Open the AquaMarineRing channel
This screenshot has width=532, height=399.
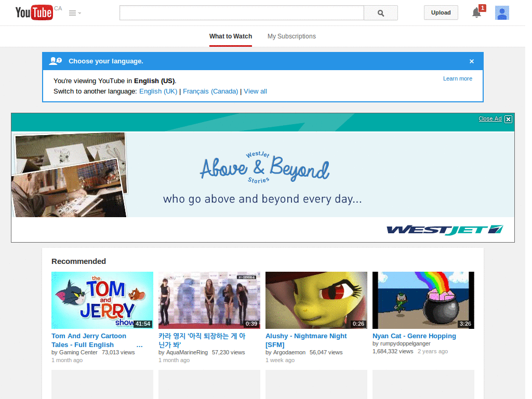(187, 353)
